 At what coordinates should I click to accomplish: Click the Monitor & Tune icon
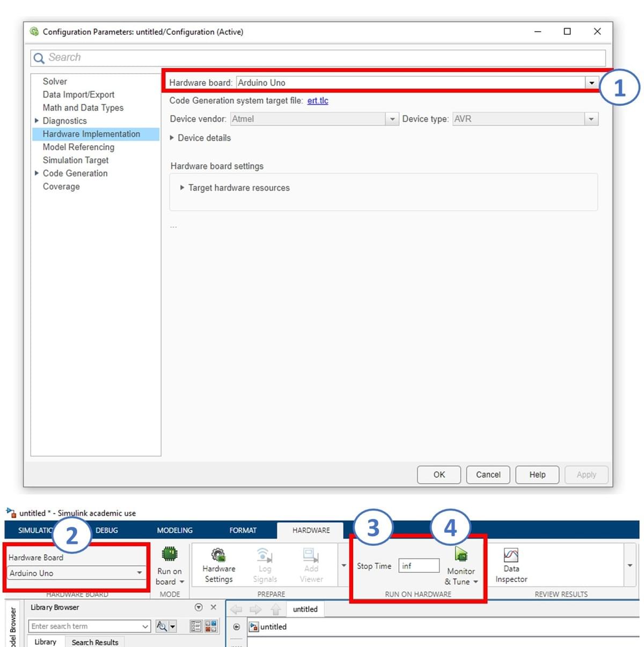tap(461, 554)
